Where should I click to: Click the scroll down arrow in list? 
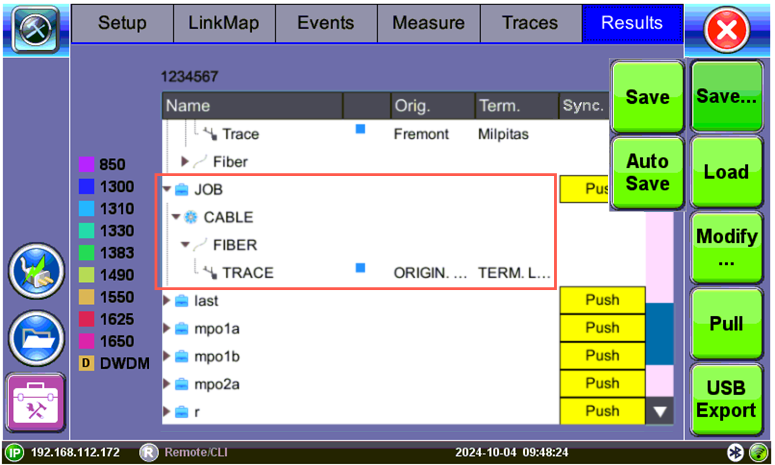[658, 410]
